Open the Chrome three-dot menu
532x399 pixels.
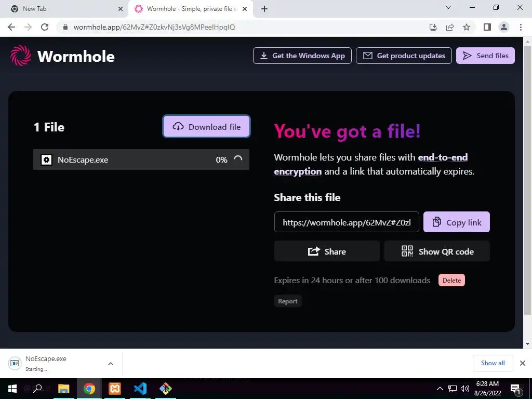click(521, 27)
